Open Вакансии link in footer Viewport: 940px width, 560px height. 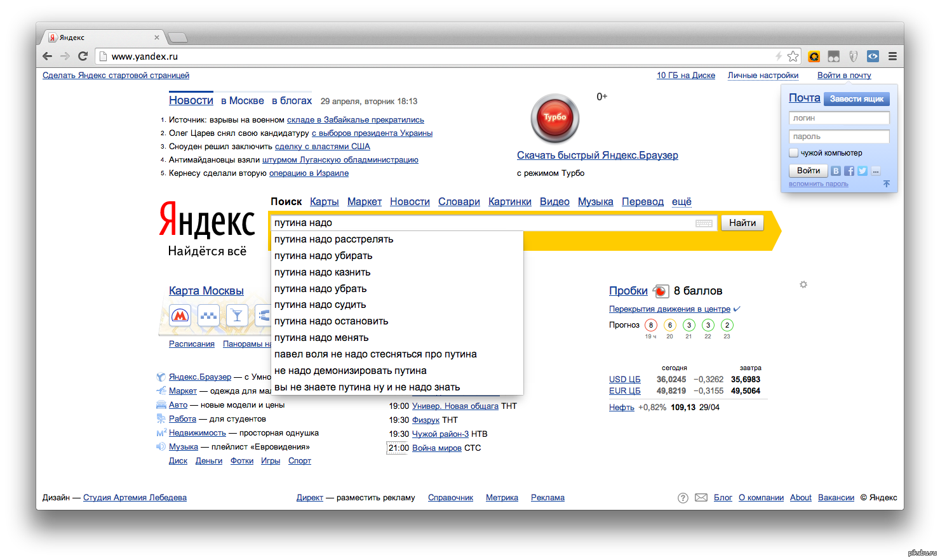click(x=836, y=498)
